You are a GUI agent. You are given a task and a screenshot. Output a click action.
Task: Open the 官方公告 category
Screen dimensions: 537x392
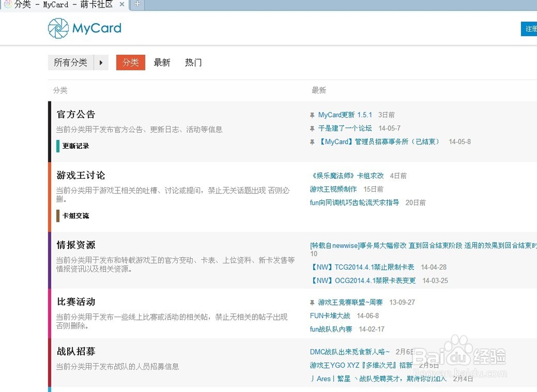point(76,114)
